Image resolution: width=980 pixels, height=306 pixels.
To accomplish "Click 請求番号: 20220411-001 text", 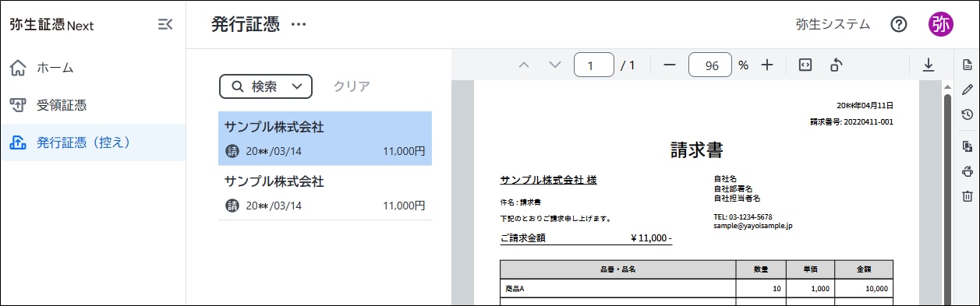I will pos(851,121).
